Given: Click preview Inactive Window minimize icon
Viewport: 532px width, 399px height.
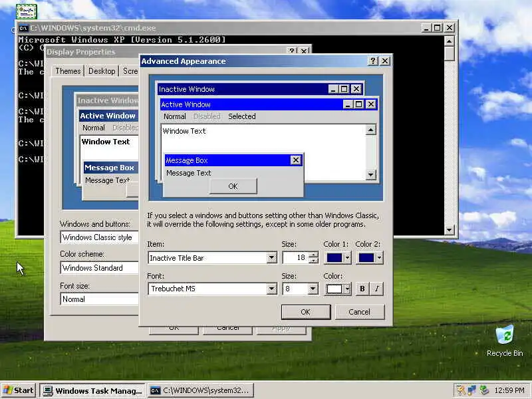Looking at the screenshot, I should tap(333, 89).
